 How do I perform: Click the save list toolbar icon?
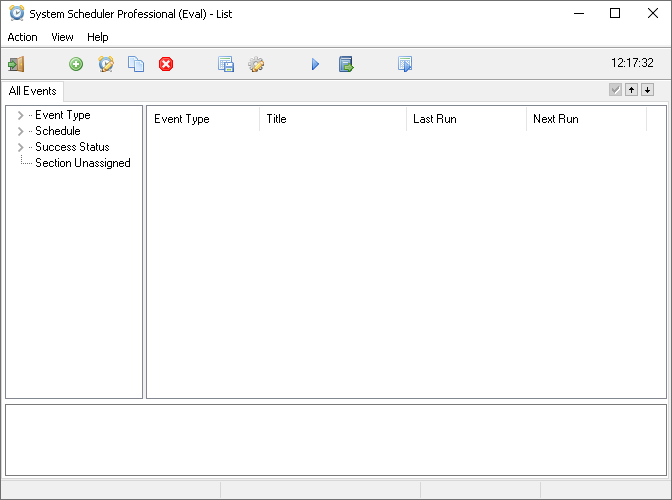tap(226, 64)
